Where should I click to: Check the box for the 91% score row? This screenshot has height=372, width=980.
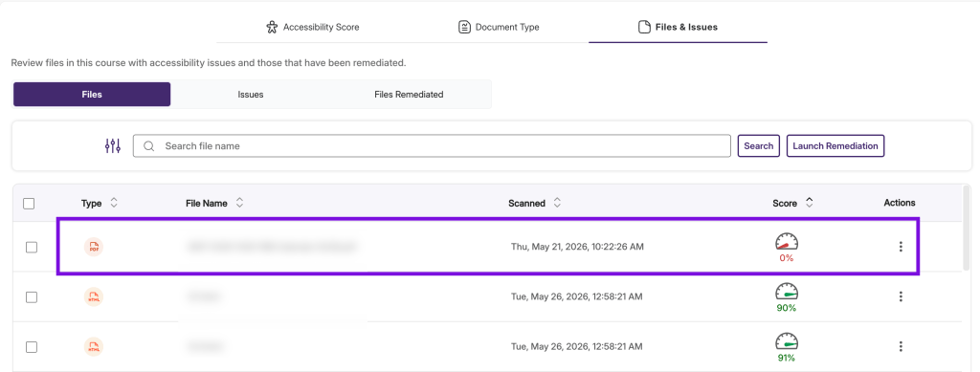click(32, 347)
